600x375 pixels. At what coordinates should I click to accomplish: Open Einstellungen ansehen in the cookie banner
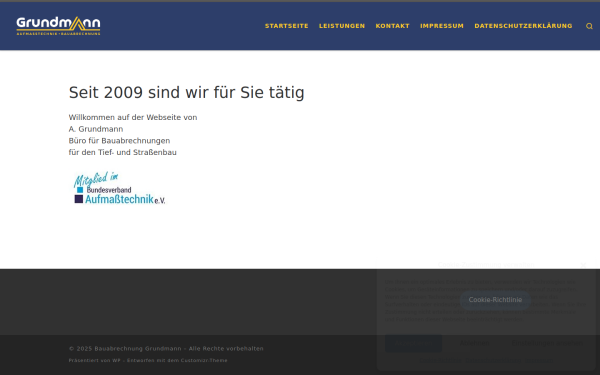pos(548,343)
